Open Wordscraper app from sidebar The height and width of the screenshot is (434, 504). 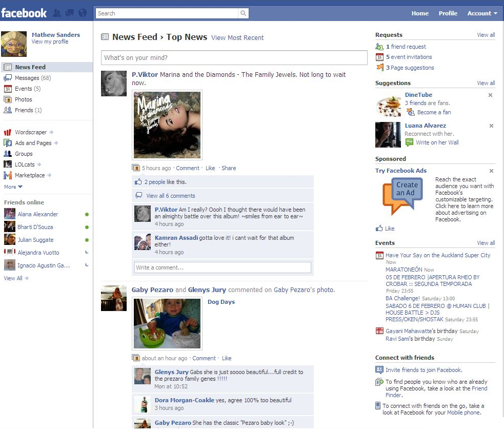(x=30, y=132)
